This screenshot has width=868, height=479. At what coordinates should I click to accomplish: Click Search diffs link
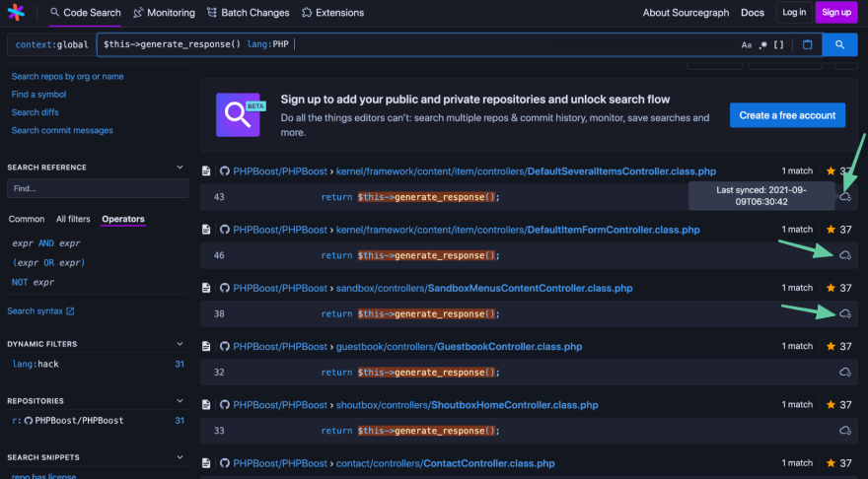(x=35, y=112)
